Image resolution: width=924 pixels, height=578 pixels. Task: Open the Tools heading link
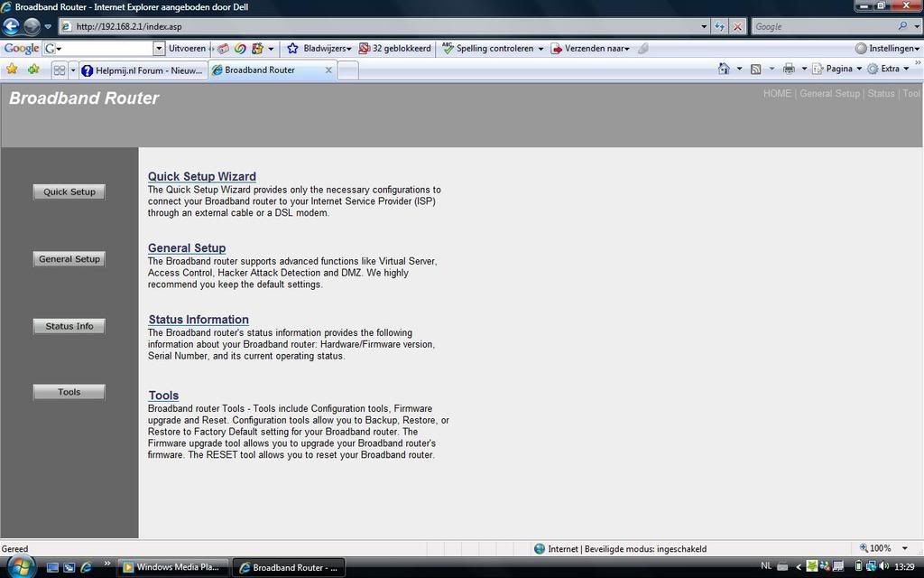(163, 396)
